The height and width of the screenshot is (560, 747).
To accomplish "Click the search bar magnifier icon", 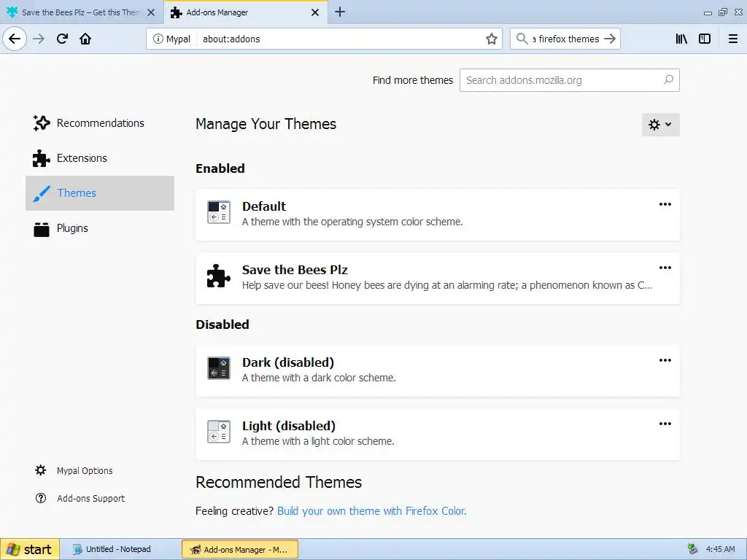I will [x=522, y=39].
